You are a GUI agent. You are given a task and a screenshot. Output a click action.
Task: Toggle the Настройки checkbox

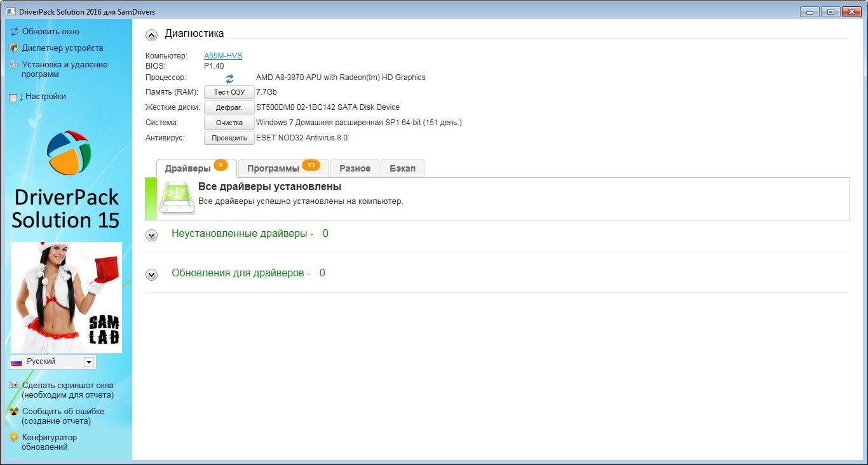[13, 98]
